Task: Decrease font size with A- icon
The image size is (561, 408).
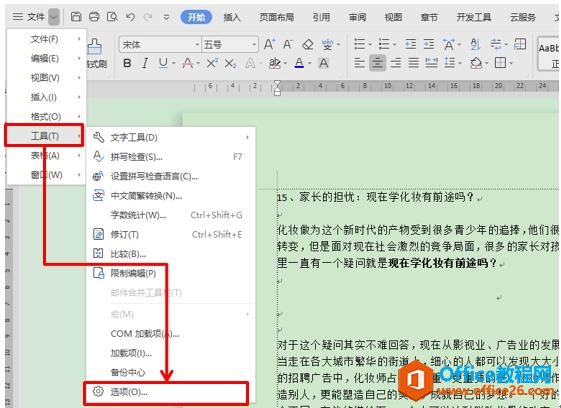Action: (287, 44)
